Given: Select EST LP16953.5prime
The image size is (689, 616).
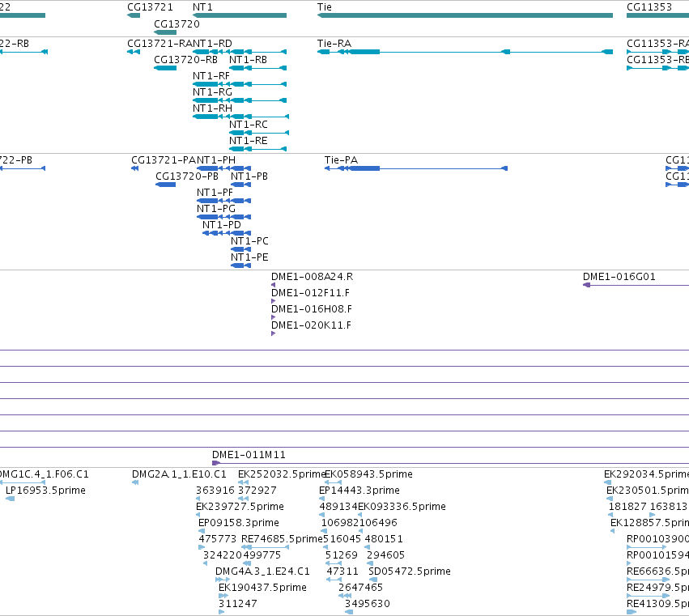Looking at the screenshot, I should click(x=10, y=499).
